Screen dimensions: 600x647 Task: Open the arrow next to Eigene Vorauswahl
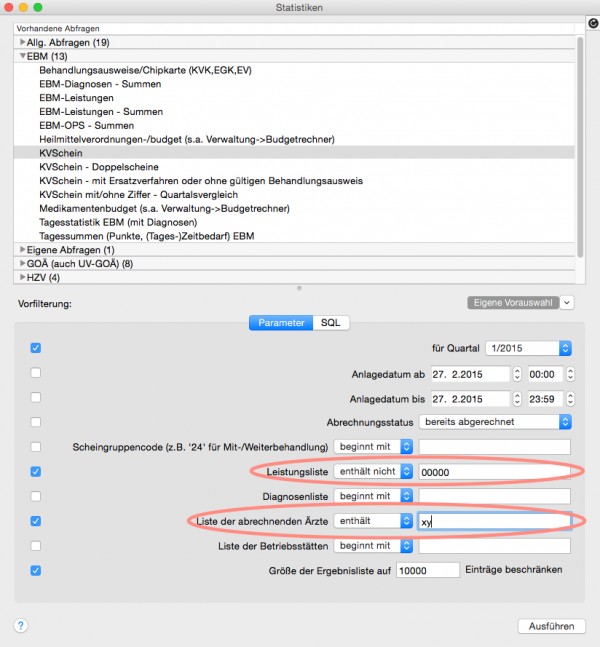tap(567, 302)
